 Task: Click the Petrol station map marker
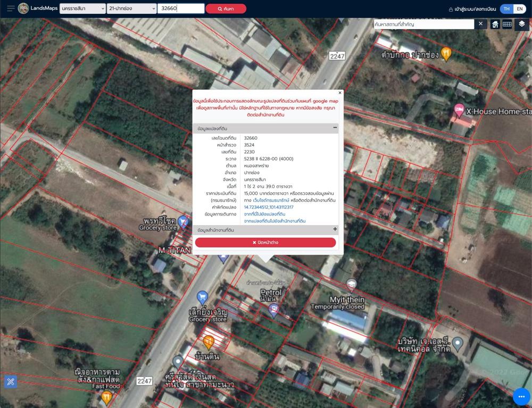tap(274, 310)
